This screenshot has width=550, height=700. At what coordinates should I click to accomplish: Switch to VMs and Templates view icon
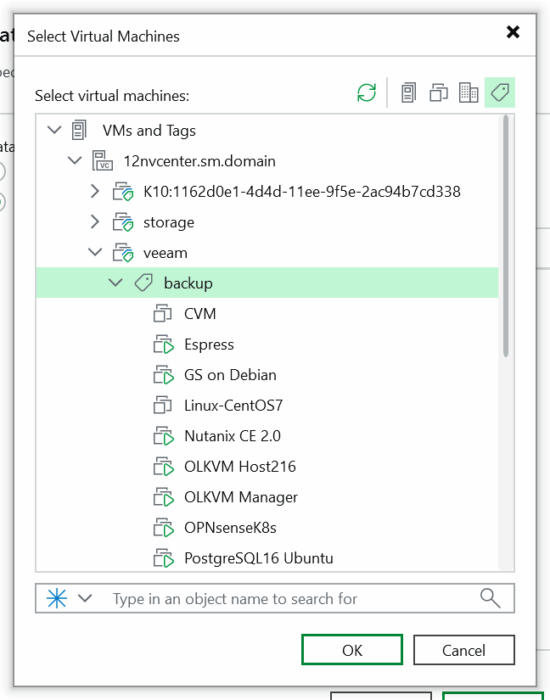[x=438, y=93]
